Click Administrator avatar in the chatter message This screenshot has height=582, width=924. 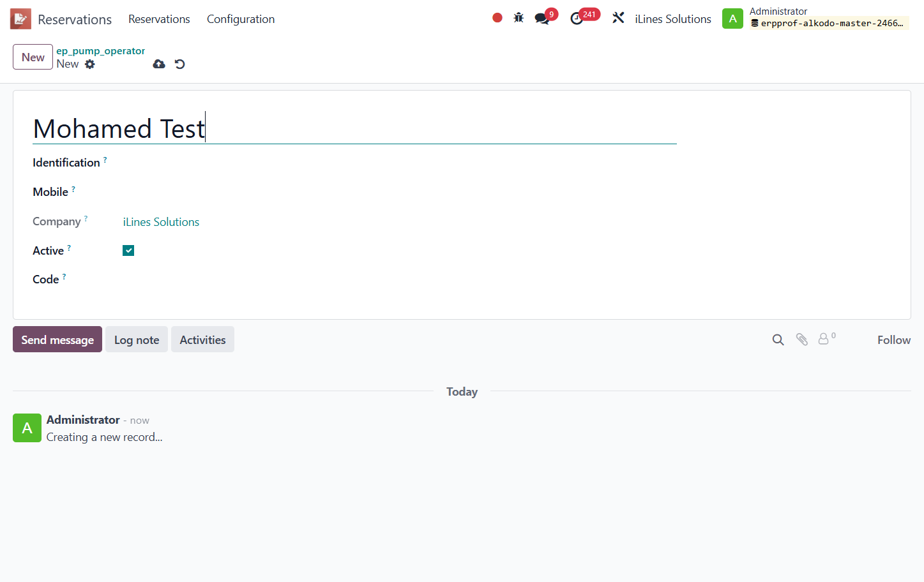pos(27,428)
